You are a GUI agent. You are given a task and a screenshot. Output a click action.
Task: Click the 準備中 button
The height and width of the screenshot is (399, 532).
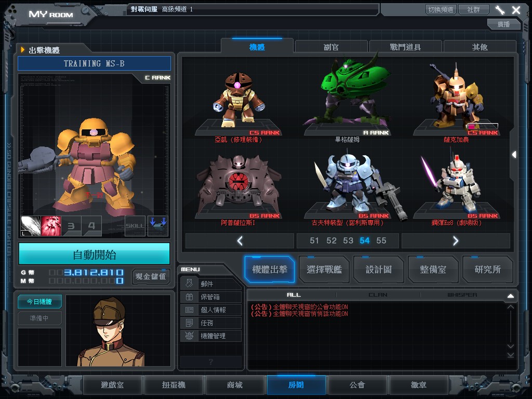click(x=39, y=318)
